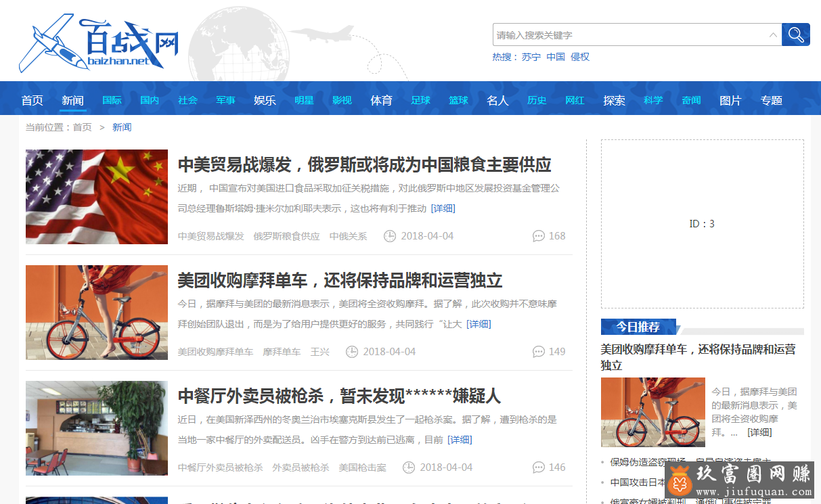Screen dimensions: 821x504
Task: Expand the search box dropdown arrow
Action: coord(773,35)
